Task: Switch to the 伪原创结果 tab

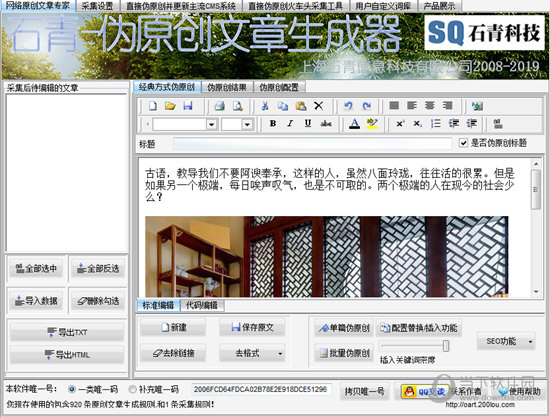Action: [227, 87]
